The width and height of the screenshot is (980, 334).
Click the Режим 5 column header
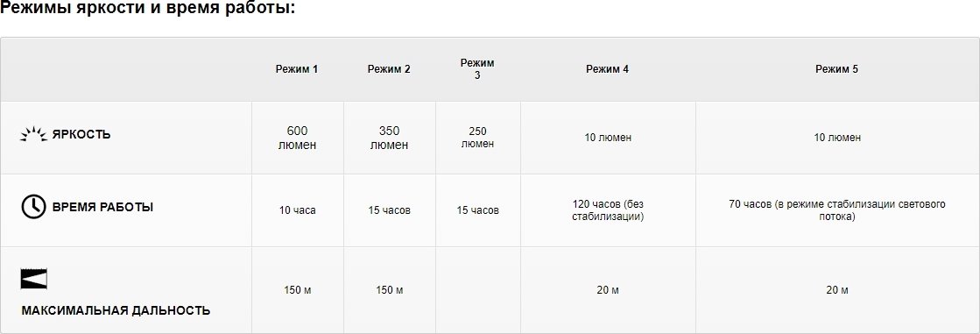click(837, 69)
